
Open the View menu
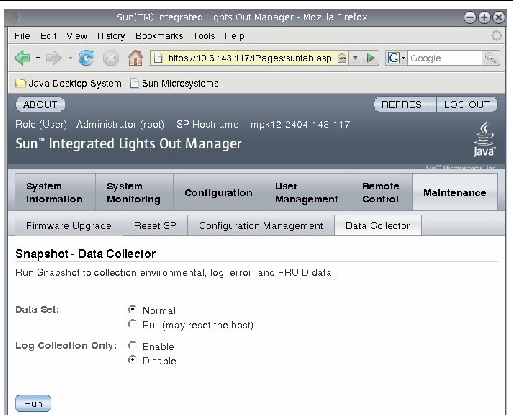77,36
